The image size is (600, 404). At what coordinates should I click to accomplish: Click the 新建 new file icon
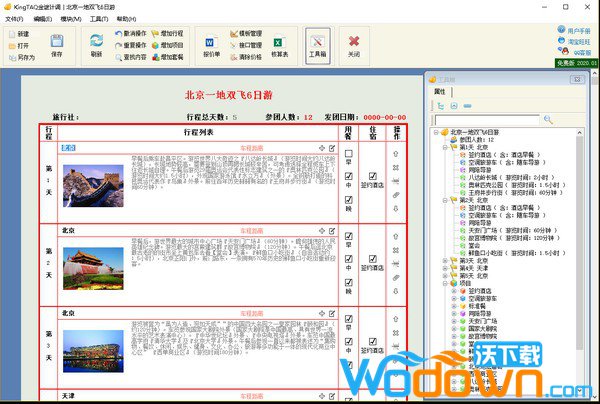click(x=12, y=34)
